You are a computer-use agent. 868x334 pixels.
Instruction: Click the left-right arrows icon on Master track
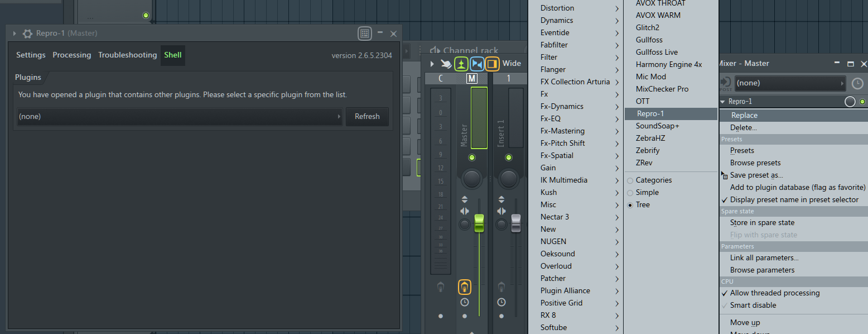(465, 211)
